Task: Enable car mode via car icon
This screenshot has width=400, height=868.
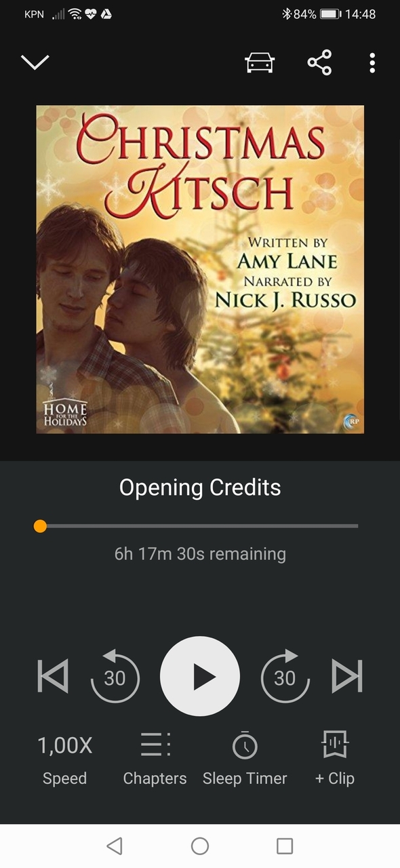Action: [260, 62]
